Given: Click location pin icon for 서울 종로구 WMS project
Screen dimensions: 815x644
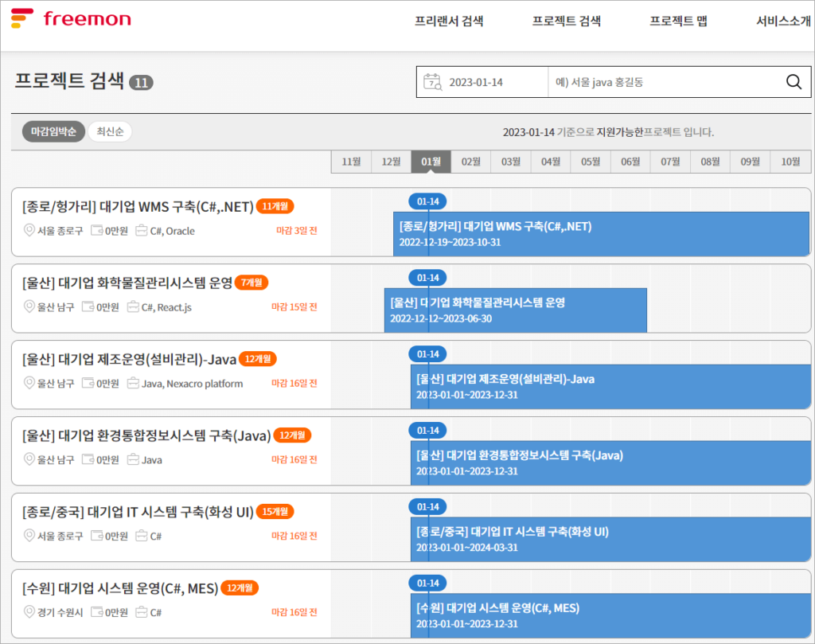Looking at the screenshot, I should point(29,231).
